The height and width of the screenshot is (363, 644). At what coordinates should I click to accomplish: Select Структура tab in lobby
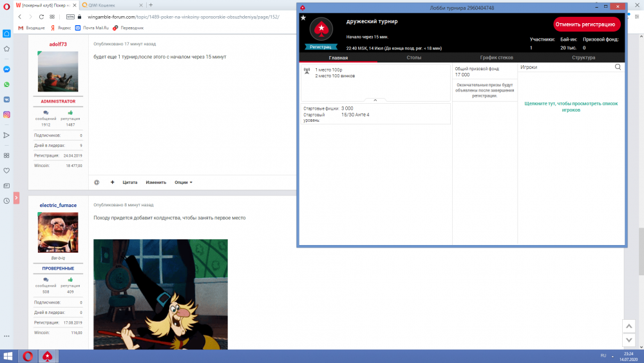pyautogui.click(x=583, y=57)
